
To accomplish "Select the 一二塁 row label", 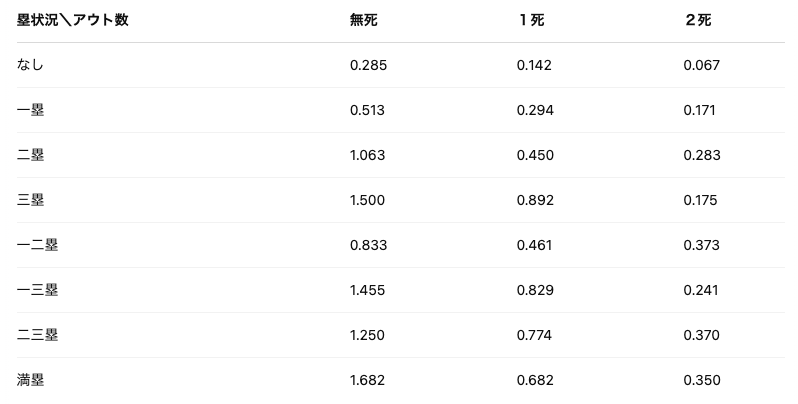I will pos(38,245).
